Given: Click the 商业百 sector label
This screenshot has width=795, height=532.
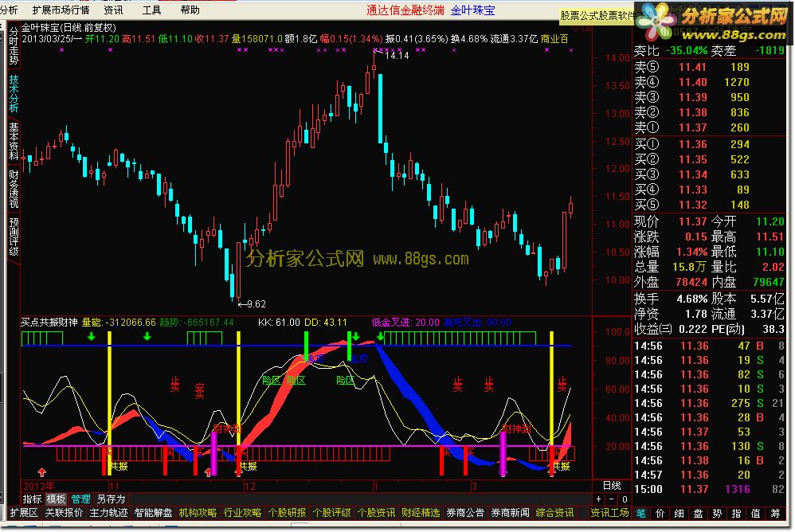Looking at the screenshot, I should point(554,39).
